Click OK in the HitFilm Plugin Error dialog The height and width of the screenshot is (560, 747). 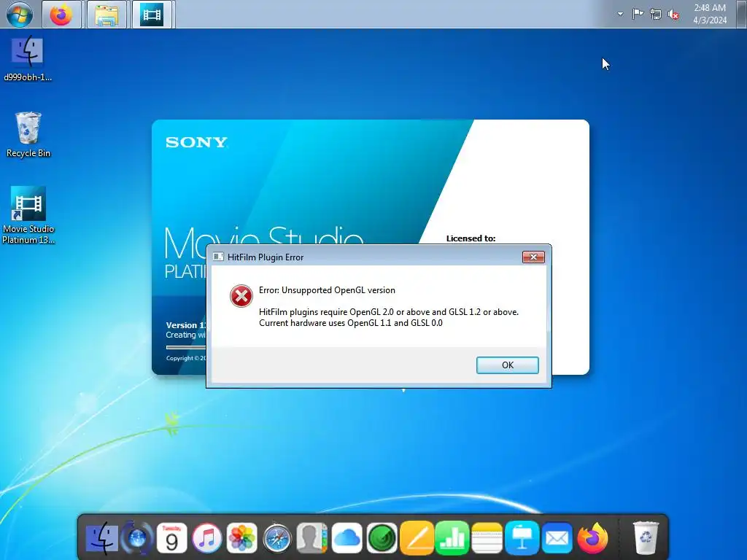[508, 365]
